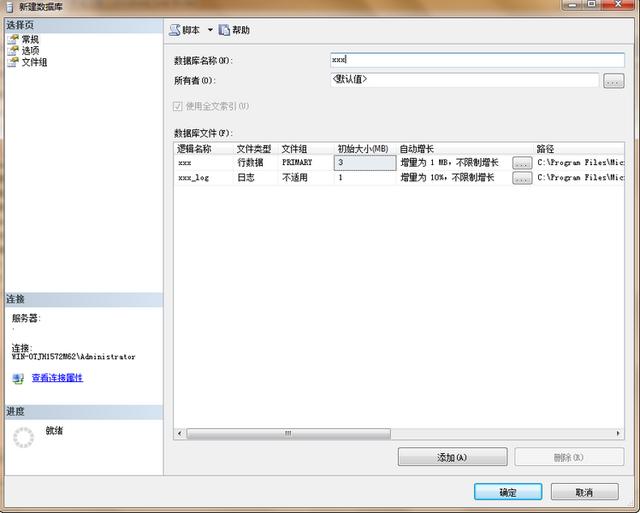Click the path cell of xxx_log row
This screenshot has width=640, height=513.
[580, 178]
